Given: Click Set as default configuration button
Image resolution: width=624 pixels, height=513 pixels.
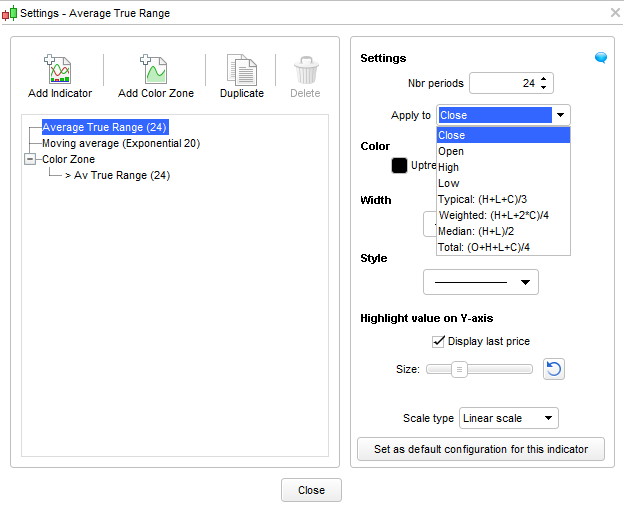Looking at the screenshot, I should point(481,449).
